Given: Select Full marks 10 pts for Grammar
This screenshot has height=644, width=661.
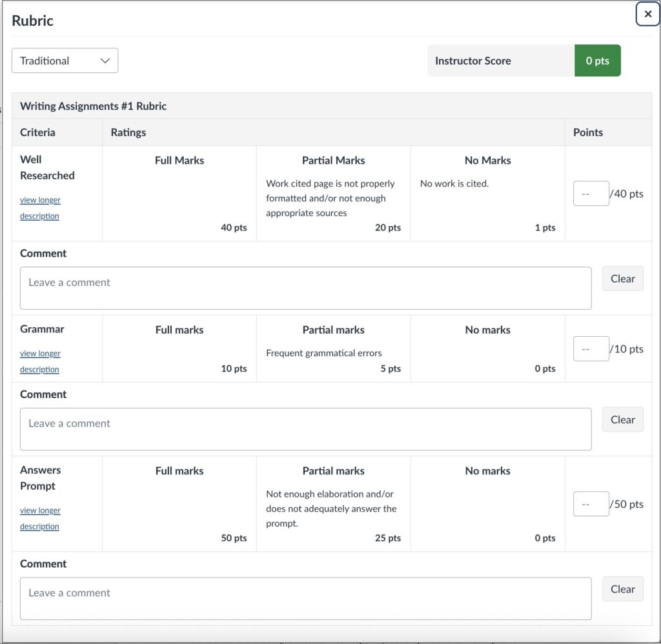Looking at the screenshot, I should (179, 348).
